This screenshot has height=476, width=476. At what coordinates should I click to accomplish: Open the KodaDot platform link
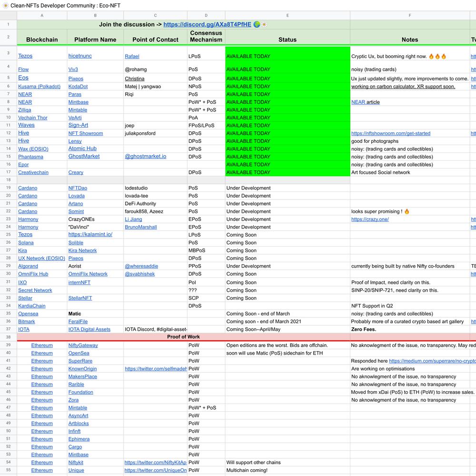[x=78, y=87]
